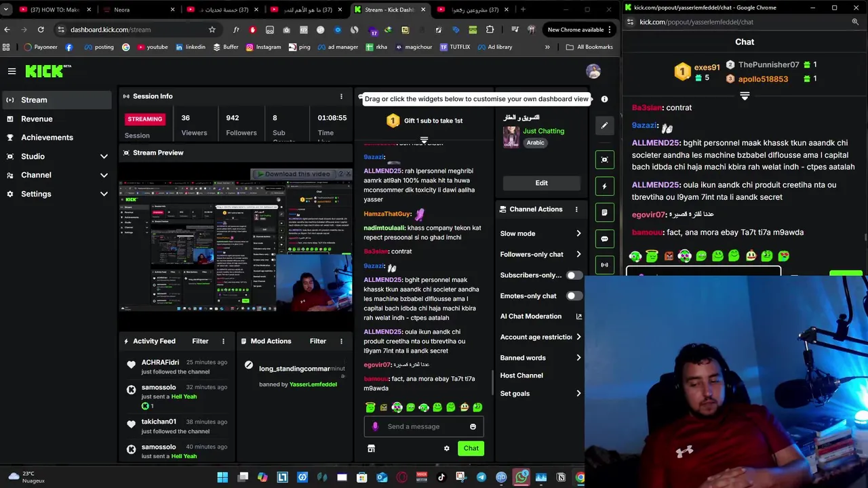Select Stream in the sidebar
This screenshot has height=488, width=868.
click(x=56, y=100)
